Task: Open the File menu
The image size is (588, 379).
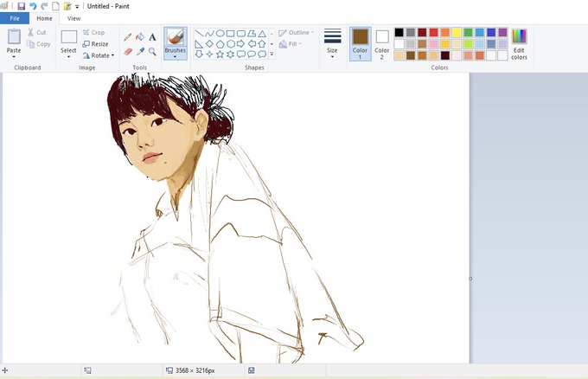Action: pos(15,18)
